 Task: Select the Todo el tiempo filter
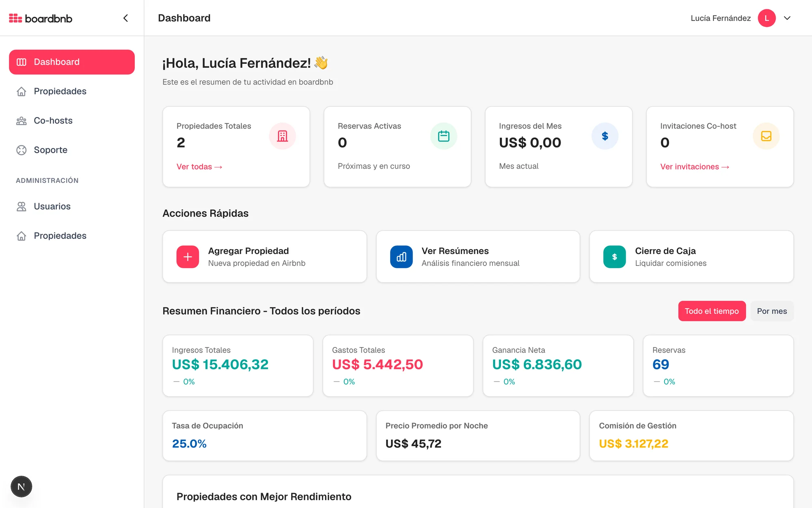click(712, 311)
